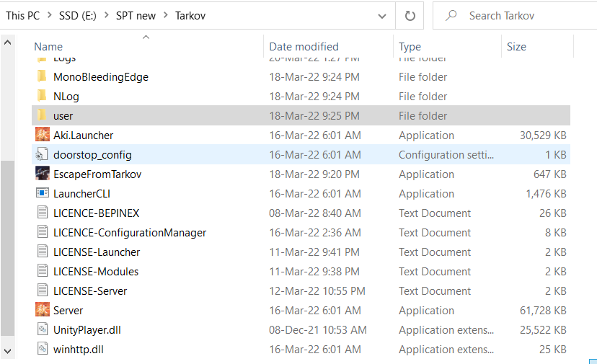Image resolution: width=597 pixels, height=364 pixels.
Task: Click the 61,728 KB size value
Action: tap(544, 310)
